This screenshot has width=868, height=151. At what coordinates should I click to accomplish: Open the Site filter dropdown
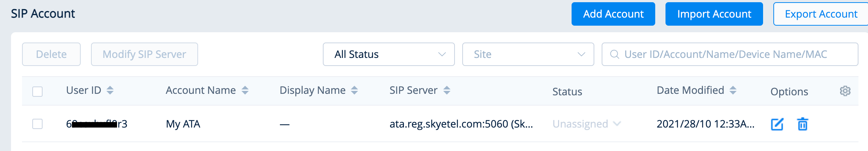(x=528, y=54)
